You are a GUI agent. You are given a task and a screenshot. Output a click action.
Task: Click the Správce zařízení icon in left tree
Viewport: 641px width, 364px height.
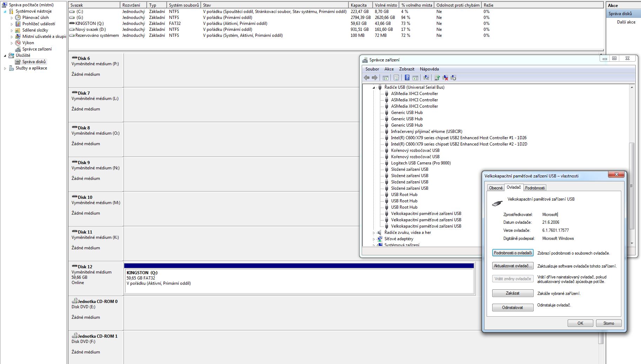18,49
